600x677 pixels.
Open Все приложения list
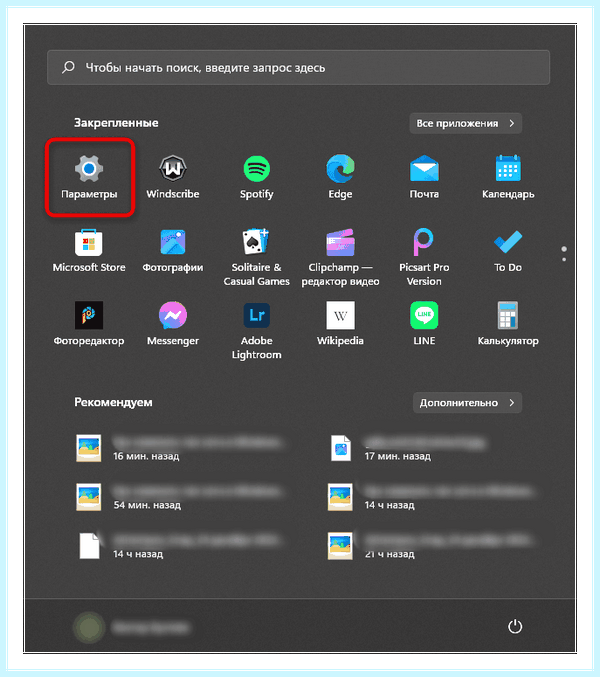[465, 123]
